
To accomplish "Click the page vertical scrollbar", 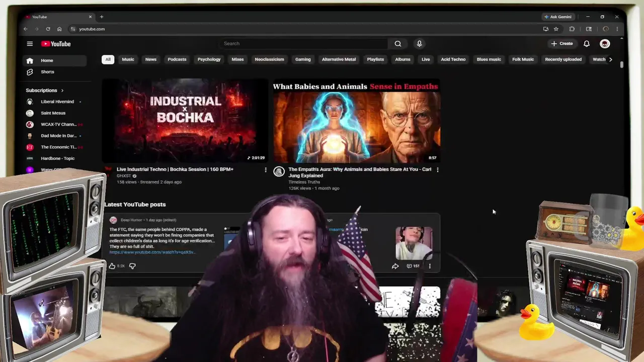I will (621, 64).
